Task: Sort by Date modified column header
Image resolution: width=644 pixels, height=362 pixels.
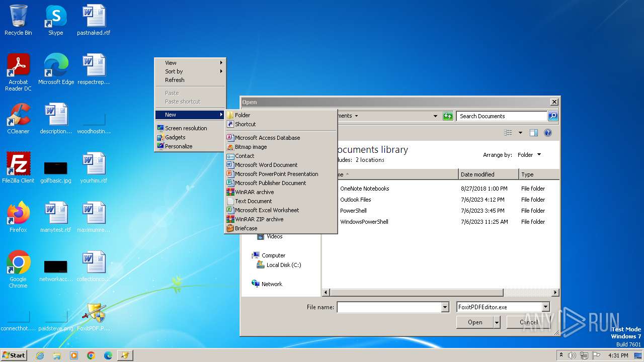Action: pos(489,174)
